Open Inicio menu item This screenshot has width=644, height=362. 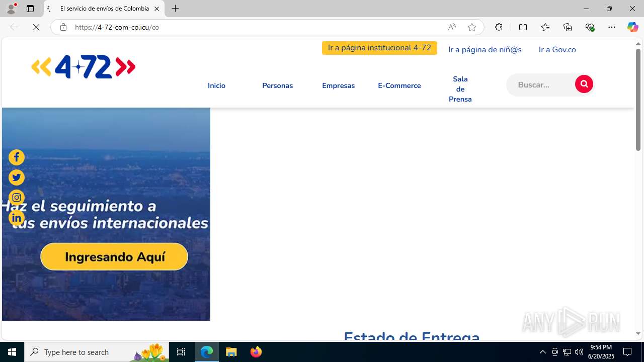click(216, 85)
